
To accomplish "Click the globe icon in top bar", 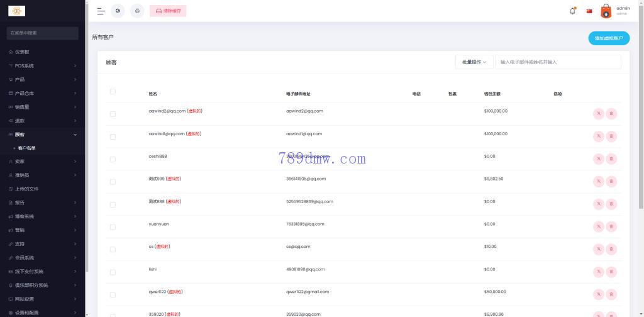I will tap(118, 11).
